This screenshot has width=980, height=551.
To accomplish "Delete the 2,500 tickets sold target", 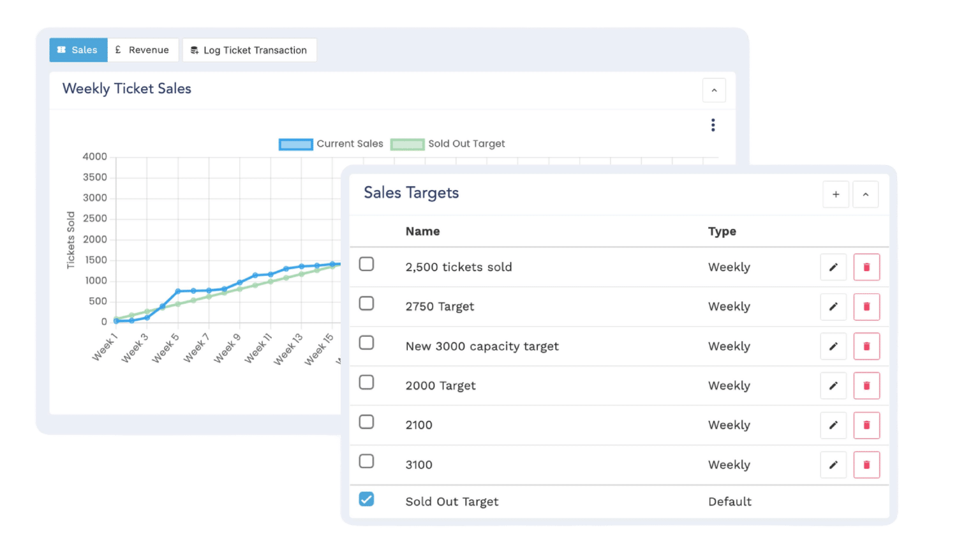I will tap(866, 267).
